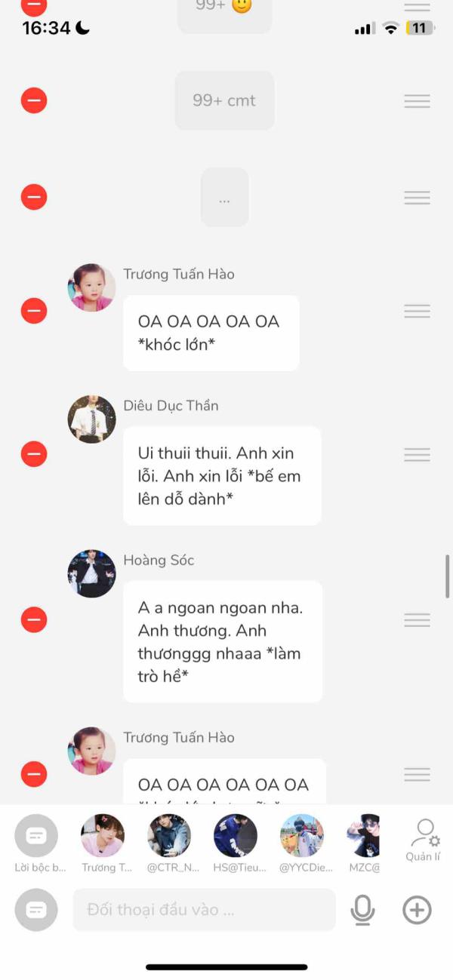The image size is (453, 980).
Task: Tap the gray chat bubble beside input
Action: pyautogui.click(x=36, y=910)
